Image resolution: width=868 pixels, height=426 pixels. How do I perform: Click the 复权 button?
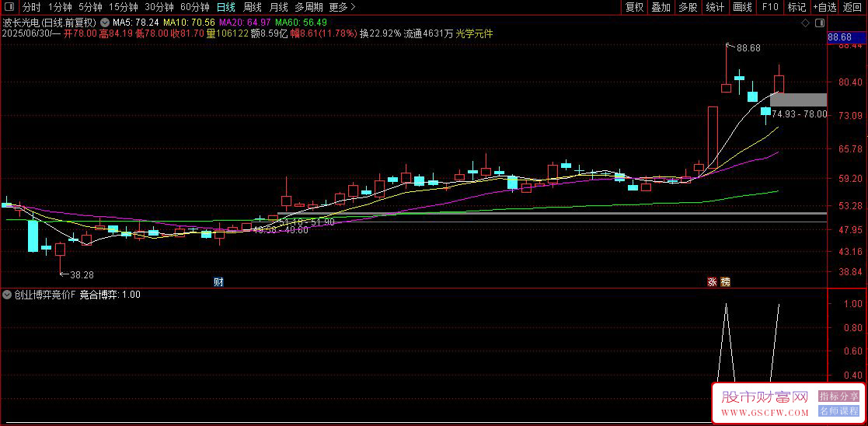click(x=634, y=7)
